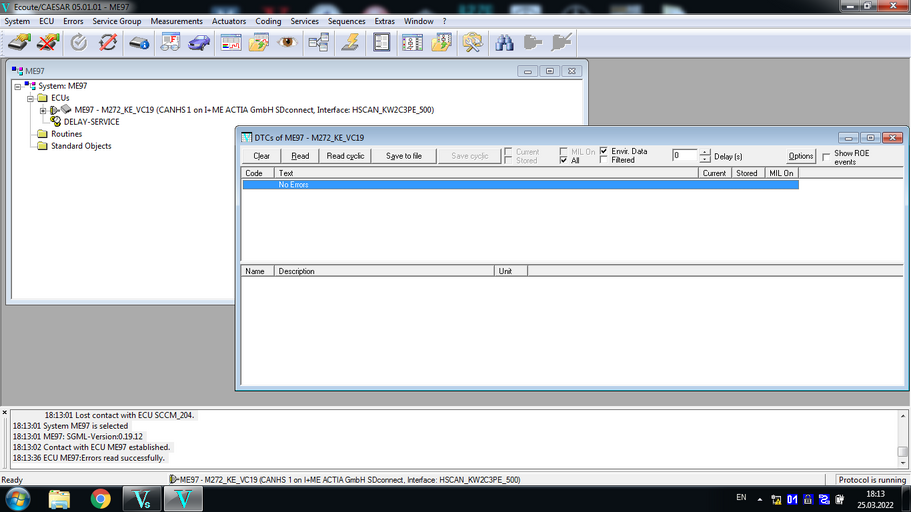Click the Save cyclic button
911x512 pixels.
(x=469, y=156)
